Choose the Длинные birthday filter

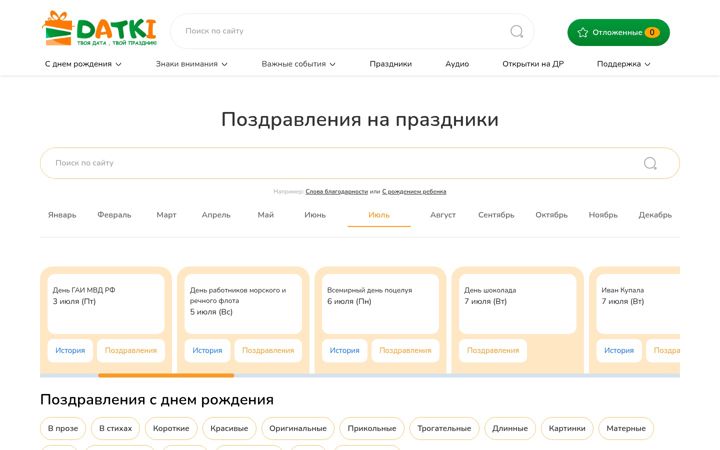click(x=510, y=428)
